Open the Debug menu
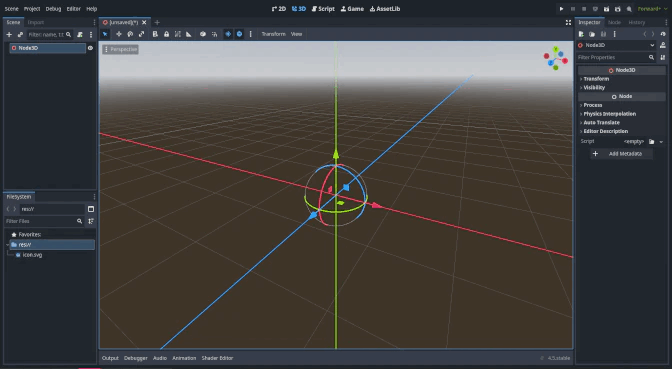672x369 pixels. 54,9
